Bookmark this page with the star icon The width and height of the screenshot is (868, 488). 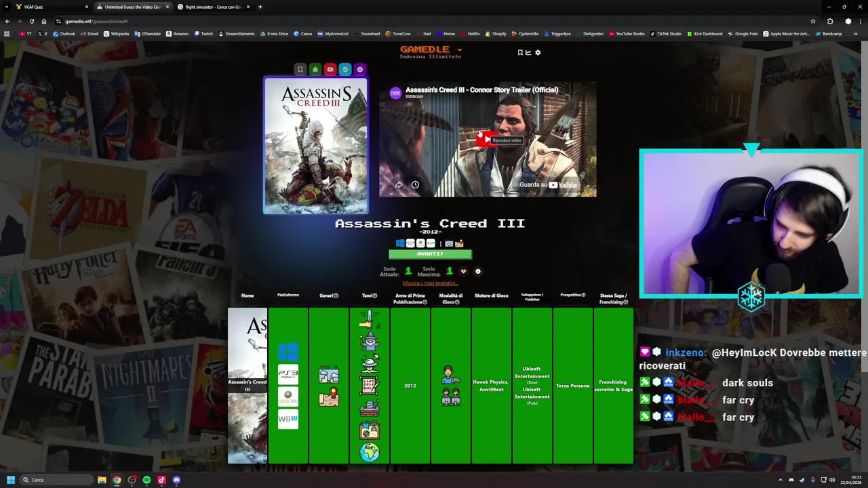pos(813,21)
